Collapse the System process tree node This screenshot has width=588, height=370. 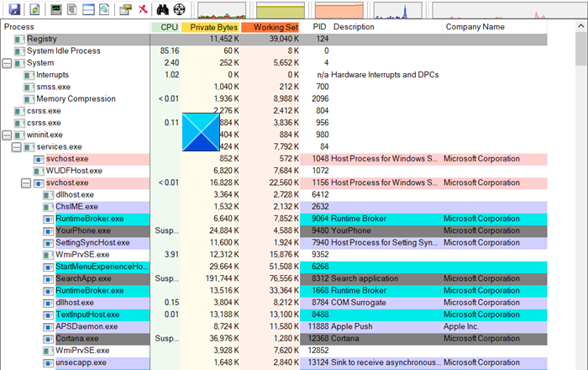pos(8,63)
